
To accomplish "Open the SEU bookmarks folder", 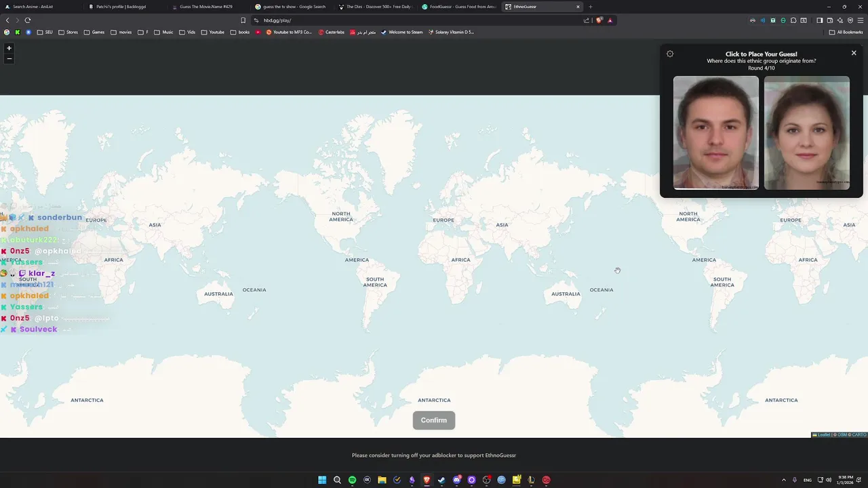I will point(45,32).
